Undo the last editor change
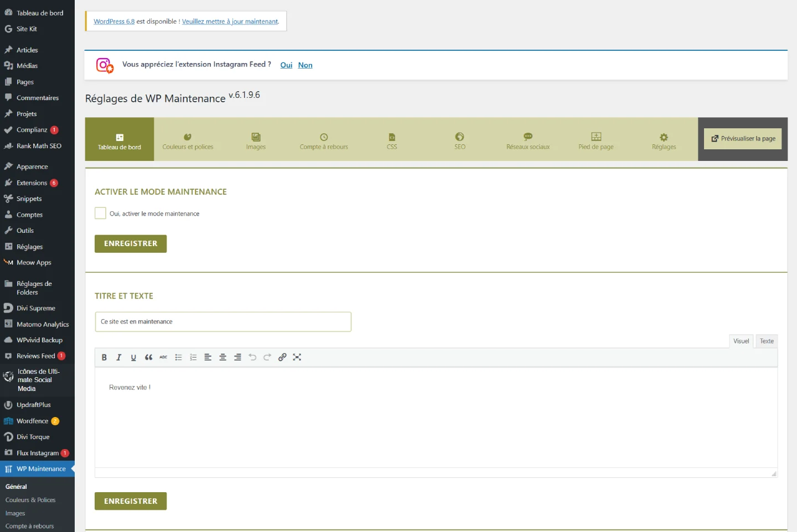The height and width of the screenshot is (532, 797). [252, 357]
